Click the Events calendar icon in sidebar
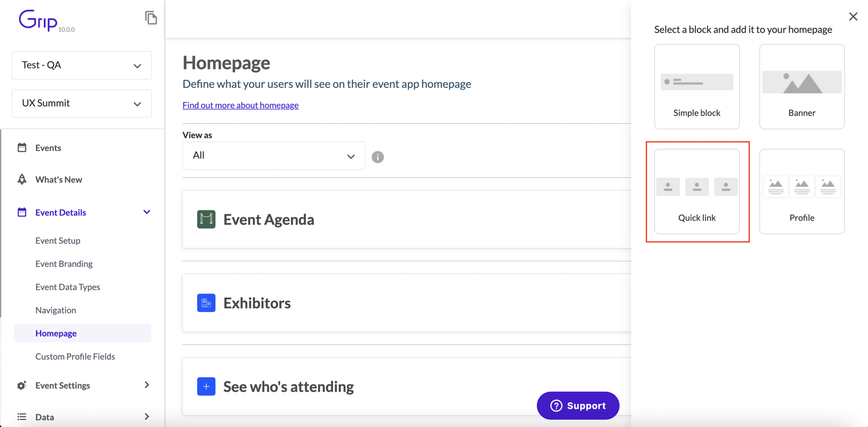 point(22,147)
